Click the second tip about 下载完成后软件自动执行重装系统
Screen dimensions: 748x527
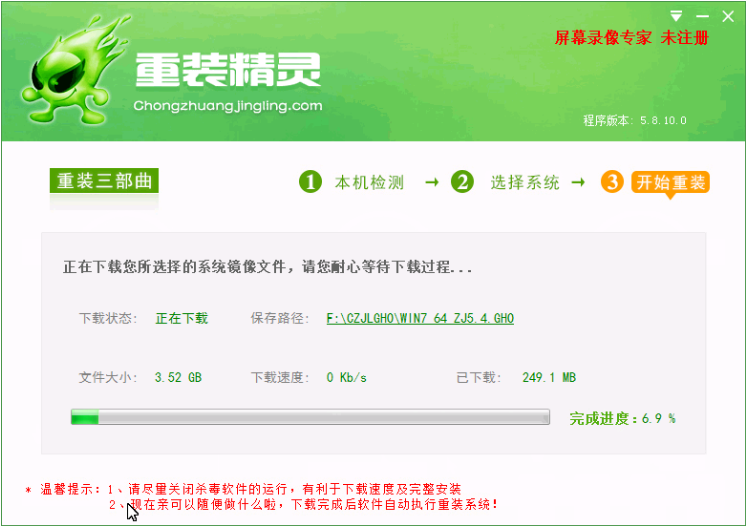(x=303, y=504)
